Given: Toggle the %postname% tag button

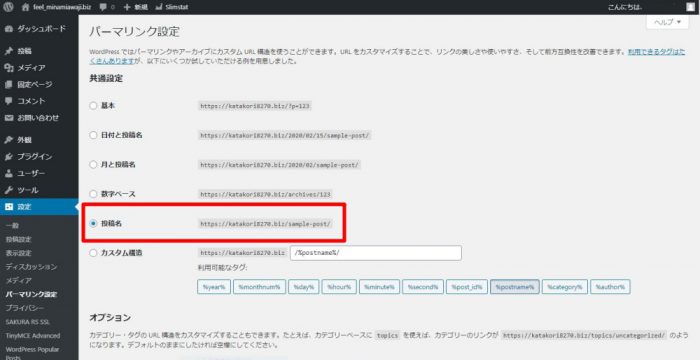Looking at the screenshot, I should pyautogui.click(x=515, y=287).
